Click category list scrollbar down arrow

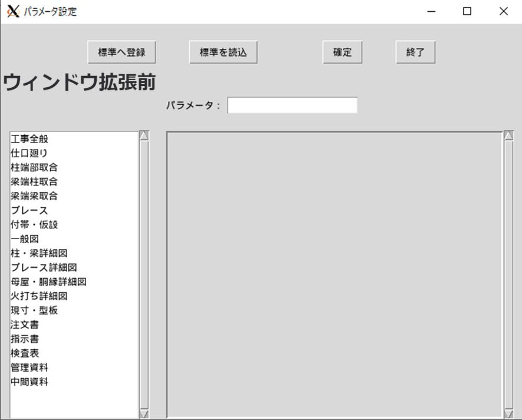144,414
